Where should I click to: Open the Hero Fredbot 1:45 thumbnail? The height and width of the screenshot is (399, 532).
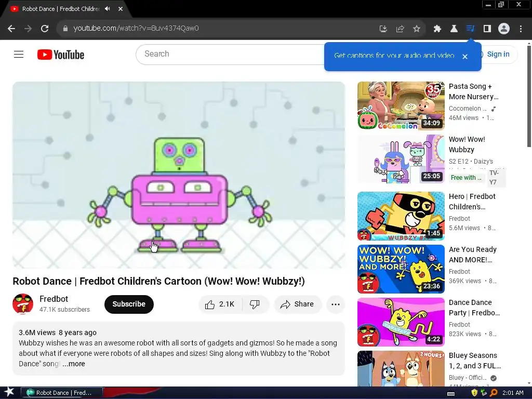[x=401, y=216]
